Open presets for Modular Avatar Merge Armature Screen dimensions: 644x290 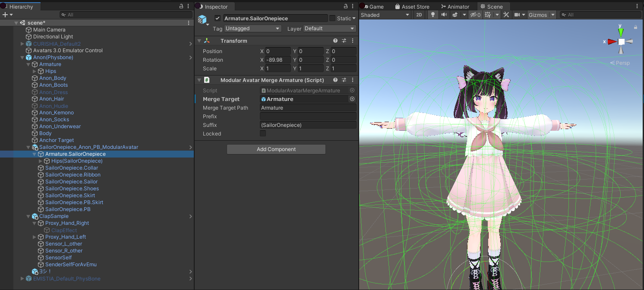pos(344,80)
